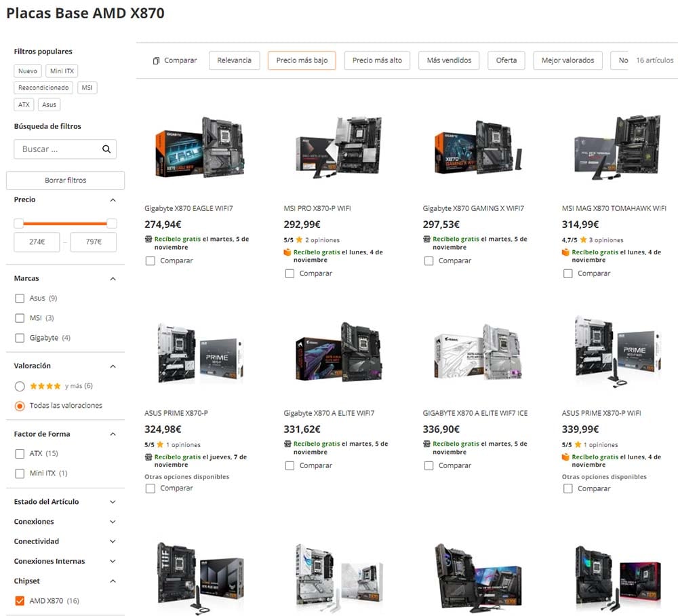The image size is (678, 616).
Task: Check the MSI brand filter
Action: (x=20, y=318)
